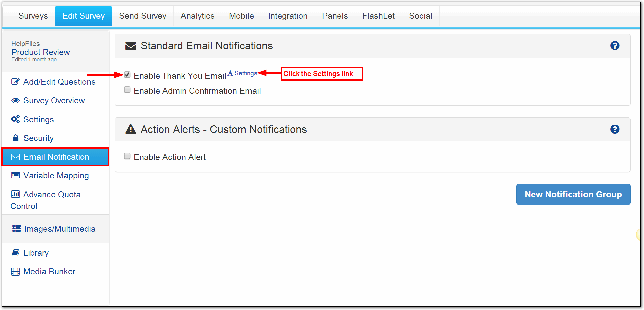Viewport: 644px width, 310px height.
Task: Open help for Action Alerts section
Action: pos(615,129)
